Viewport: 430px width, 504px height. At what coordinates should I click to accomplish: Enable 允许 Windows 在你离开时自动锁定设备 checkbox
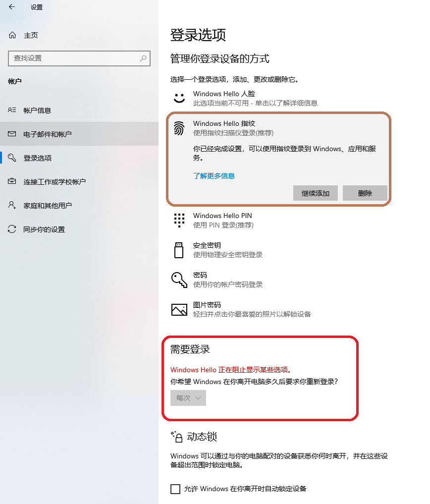175,489
